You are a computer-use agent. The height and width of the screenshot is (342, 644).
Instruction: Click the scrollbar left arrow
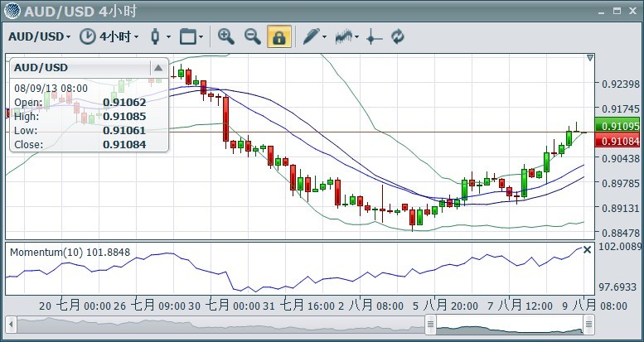pyautogui.click(x=11, y=325)
